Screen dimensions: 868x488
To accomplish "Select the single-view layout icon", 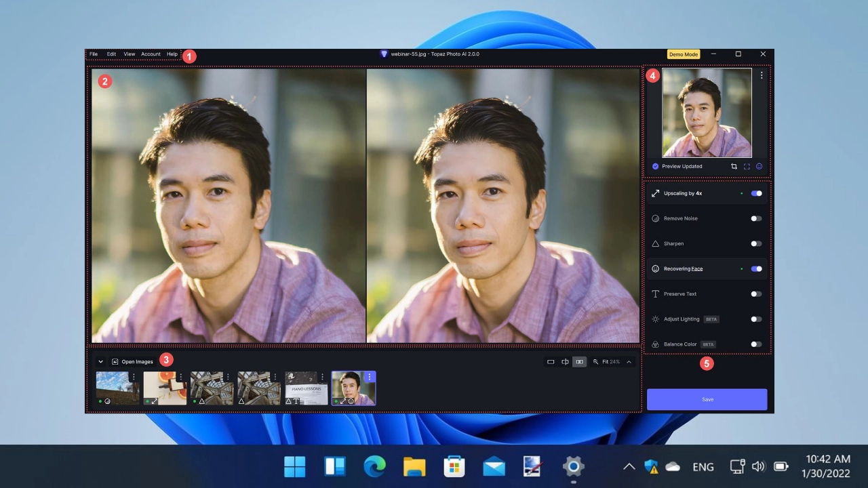I will pyautogui.click(x=551, y=362).
